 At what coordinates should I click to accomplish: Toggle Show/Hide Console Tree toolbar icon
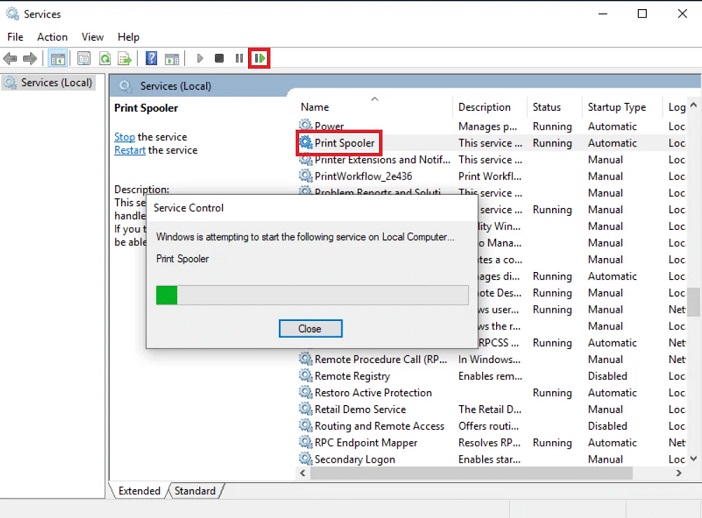58,59
